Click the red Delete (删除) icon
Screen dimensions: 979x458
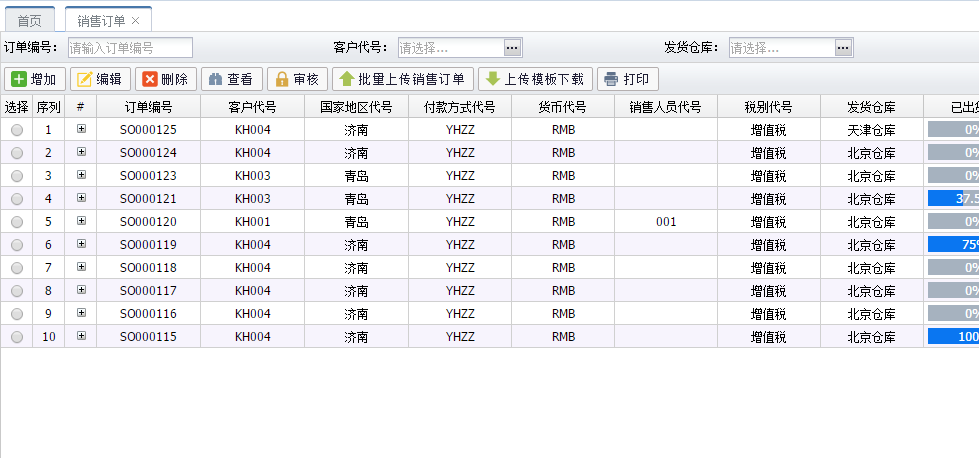[x=148, y=80]
